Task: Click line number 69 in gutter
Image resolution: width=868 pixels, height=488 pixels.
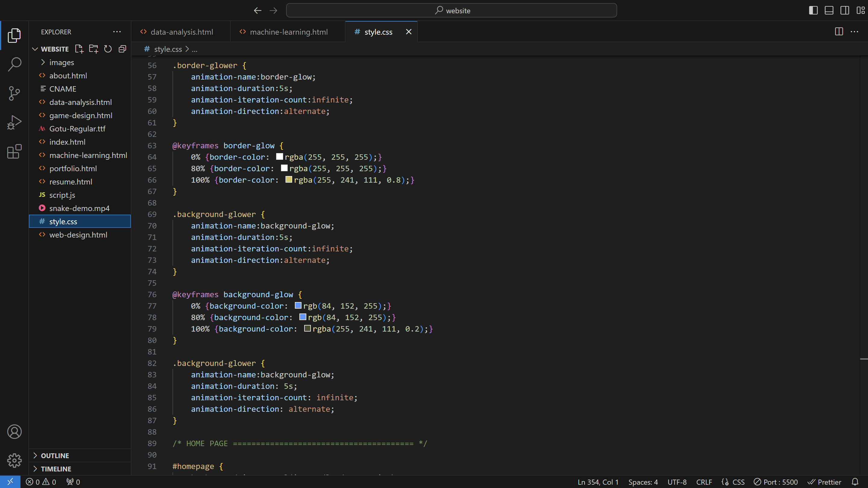Action: tap(152, 214)
